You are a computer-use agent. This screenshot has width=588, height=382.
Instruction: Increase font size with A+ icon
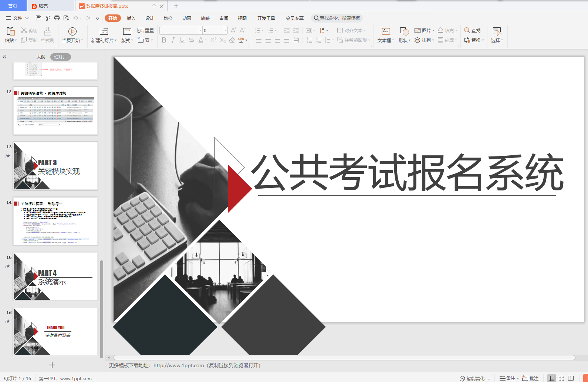[x=233, y=30]
